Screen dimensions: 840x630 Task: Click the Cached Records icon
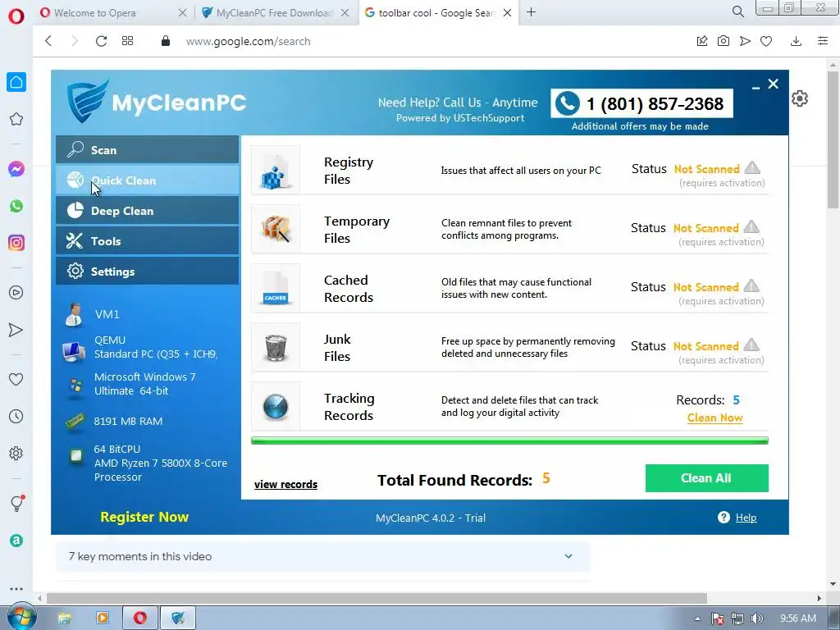click(x=276, y=288)
